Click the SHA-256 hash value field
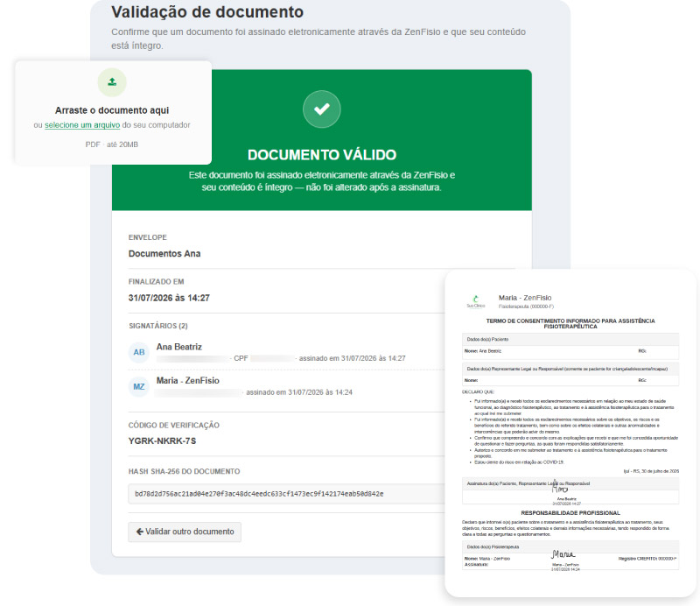700x606 pixels. tap(287, 494)
